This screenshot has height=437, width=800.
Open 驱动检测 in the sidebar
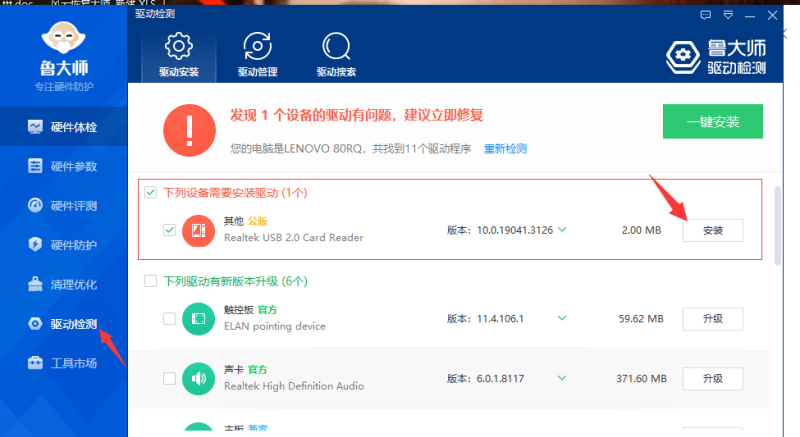click(x=63, y=324)
